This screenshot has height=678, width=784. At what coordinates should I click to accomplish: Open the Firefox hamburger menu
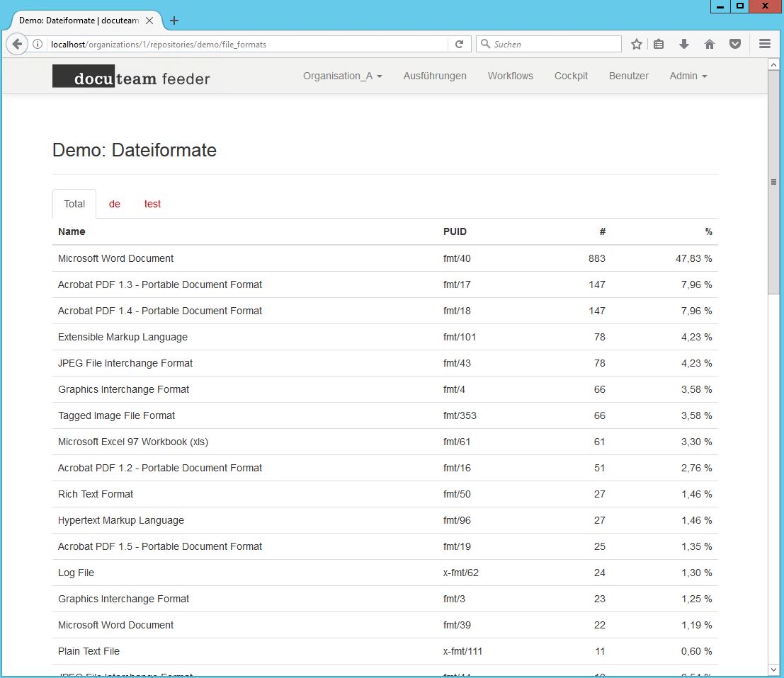(764, 44)
